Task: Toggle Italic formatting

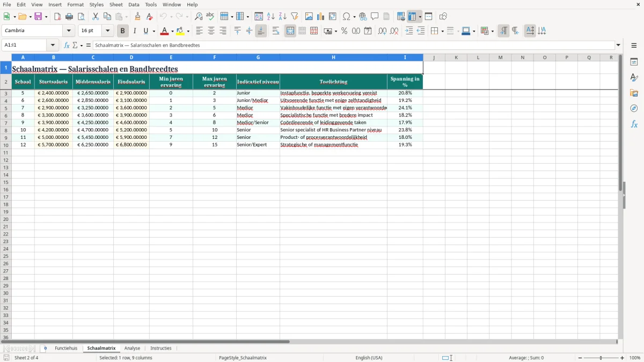Action: pyautogui.click(x=135, y=31)
